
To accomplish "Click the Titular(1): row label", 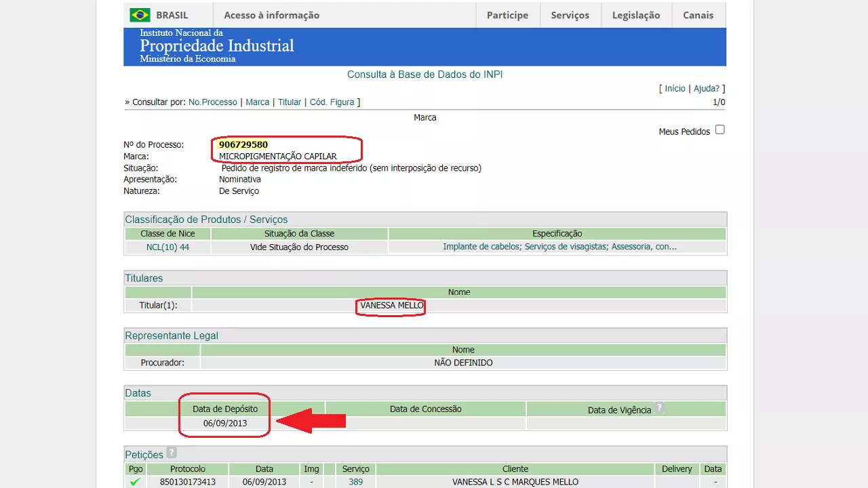I will pos(158,306).
